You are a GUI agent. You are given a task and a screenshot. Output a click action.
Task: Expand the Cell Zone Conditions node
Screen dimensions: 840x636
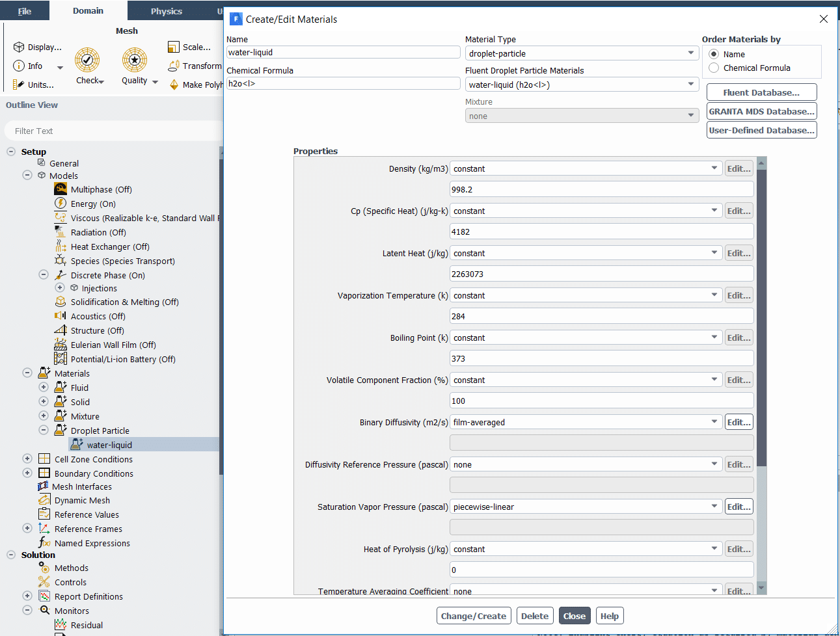click(x=27, y=459)
